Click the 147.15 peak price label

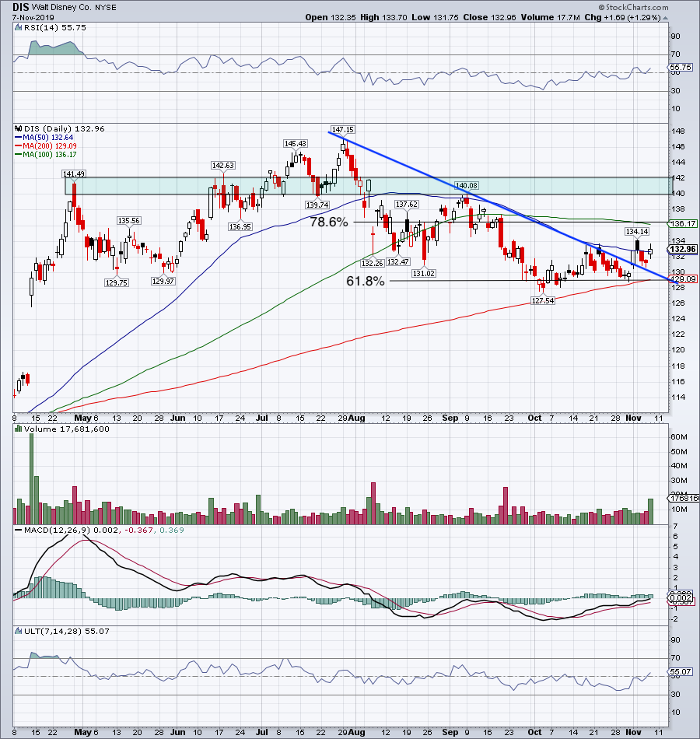[342, 130]
